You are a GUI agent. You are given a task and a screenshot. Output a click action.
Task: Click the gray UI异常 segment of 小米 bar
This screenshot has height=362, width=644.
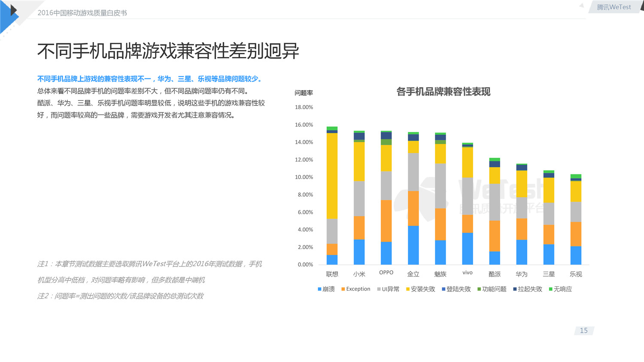(x=359, y=199)
